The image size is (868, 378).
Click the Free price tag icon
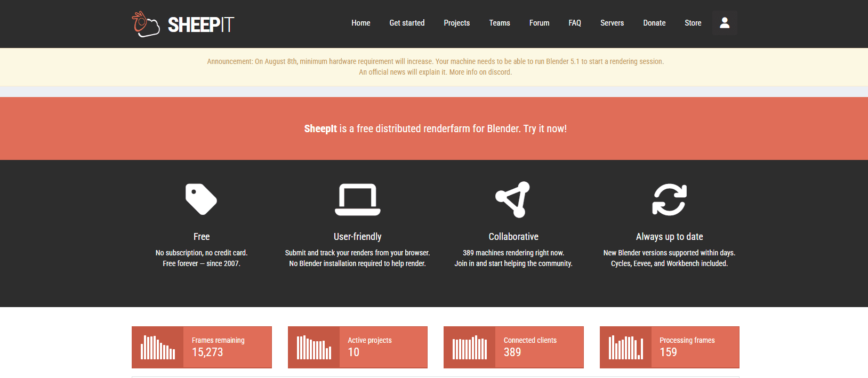click(x=201, y=199)
